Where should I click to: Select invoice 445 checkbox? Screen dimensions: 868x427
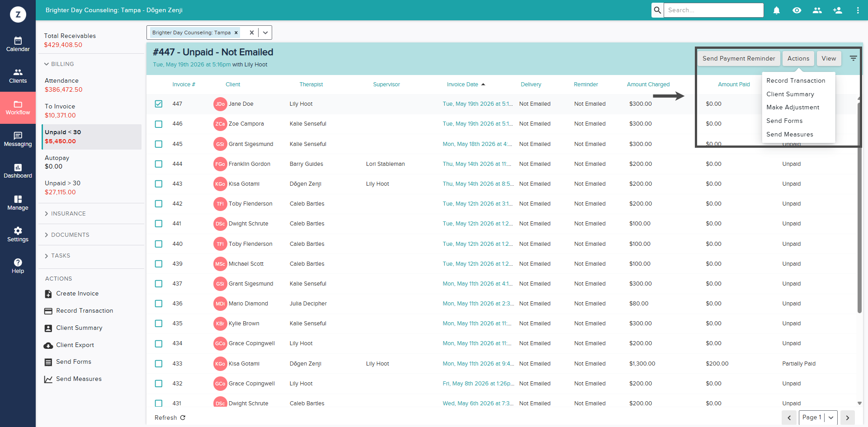[159, 144]
